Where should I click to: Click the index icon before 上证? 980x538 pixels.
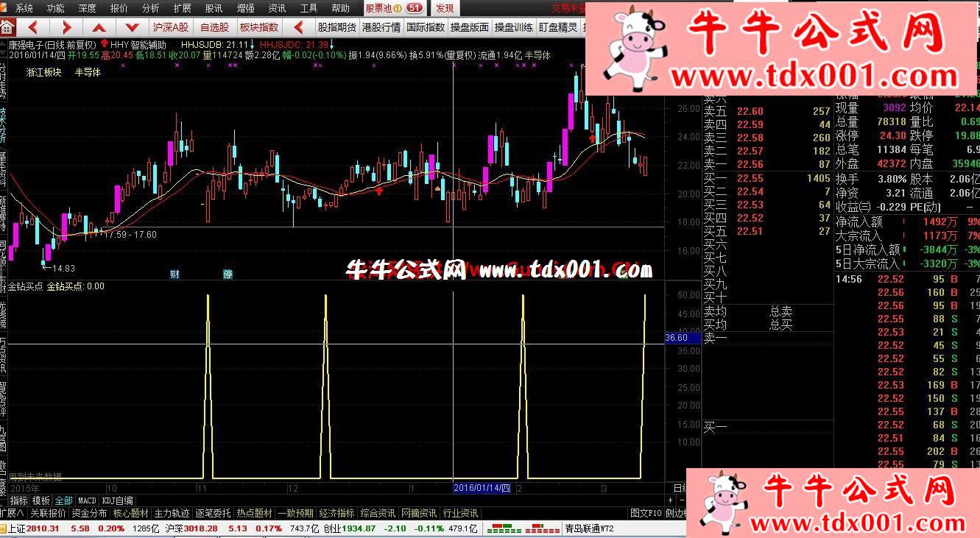[3, 528]
